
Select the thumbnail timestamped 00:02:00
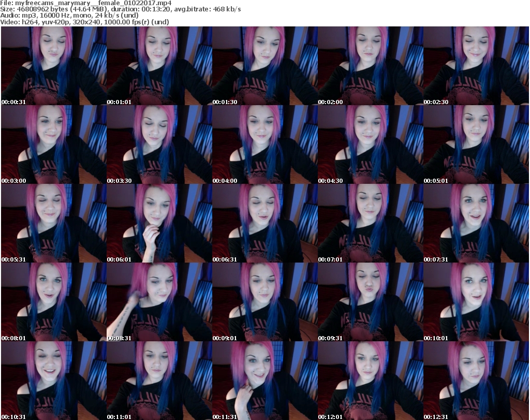371,66
